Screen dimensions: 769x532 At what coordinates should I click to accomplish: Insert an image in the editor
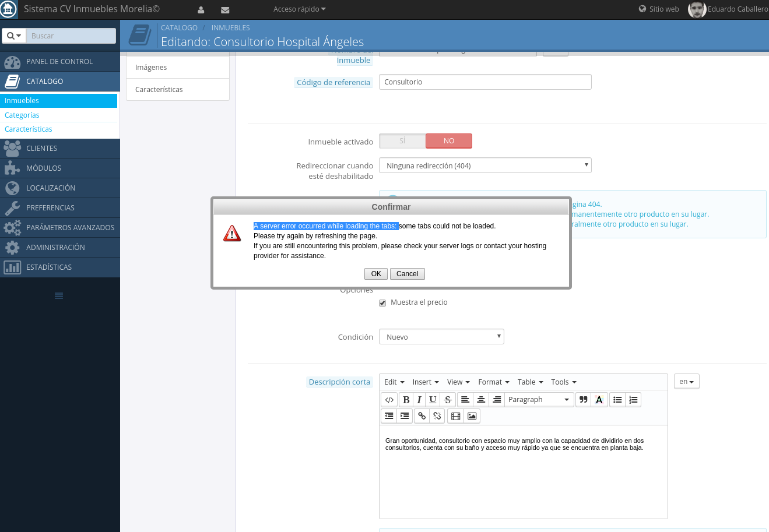472,416
